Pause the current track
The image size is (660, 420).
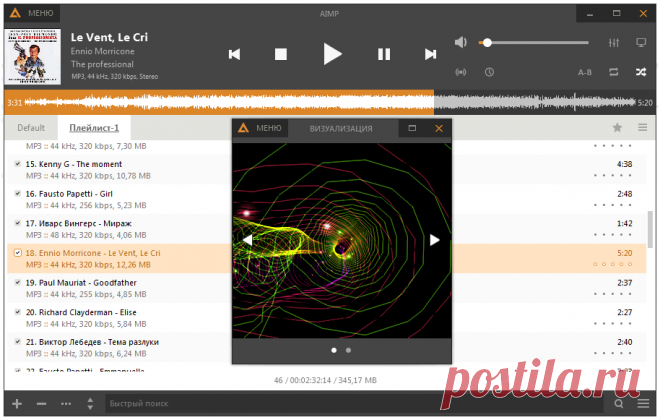(x=384, y=54)
